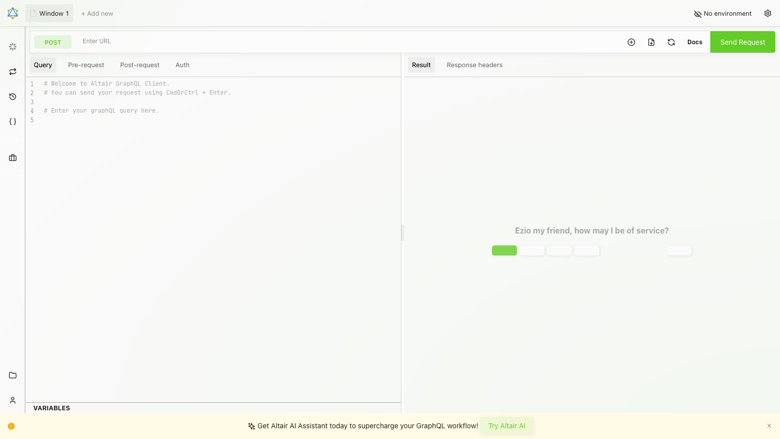Open the curly braces variables icon
780x439 pixels.
click(x=13, y=121)
